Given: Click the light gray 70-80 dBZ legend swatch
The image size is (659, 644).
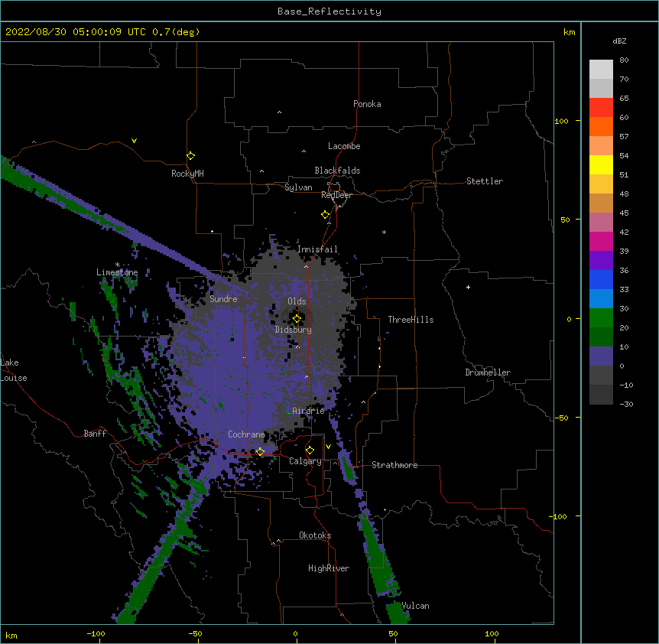Looking at the screenshot, I should click(601, 70).
